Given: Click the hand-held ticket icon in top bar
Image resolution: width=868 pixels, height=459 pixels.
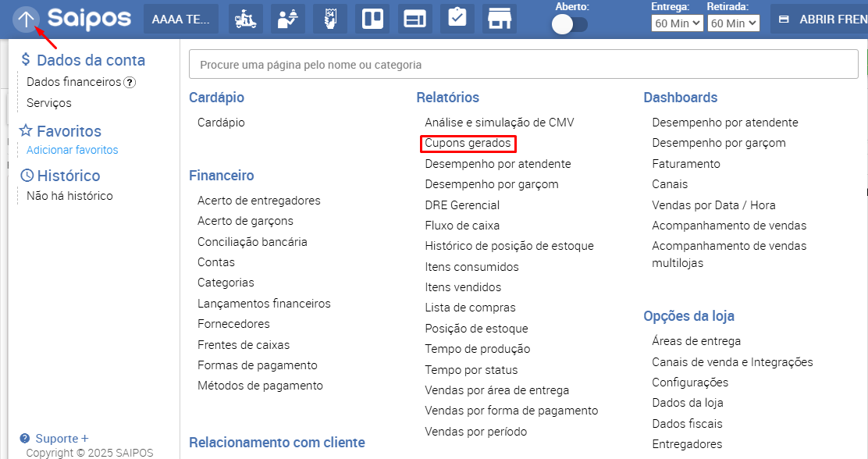Looking at the screenshot, I should pos(330,20).
